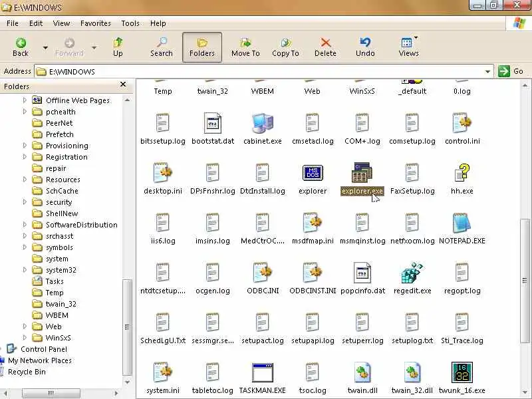
Task: Select the popcinfo.dat file icon
Action: point(362,273)
